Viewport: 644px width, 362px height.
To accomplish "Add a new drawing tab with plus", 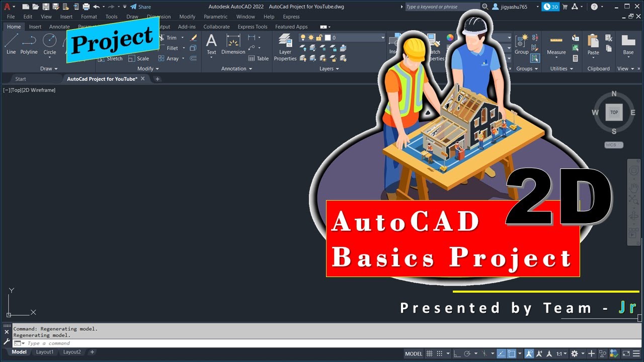I will [157, 79].
